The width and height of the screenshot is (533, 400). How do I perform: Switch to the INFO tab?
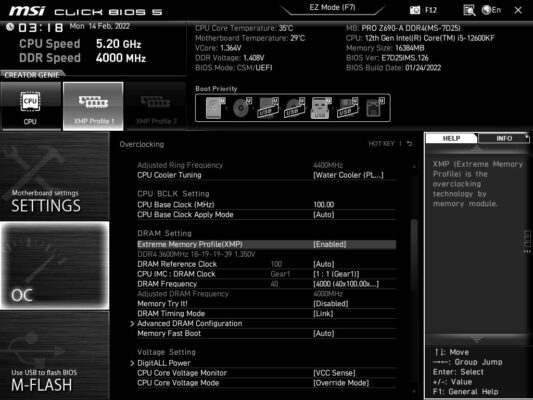click(504, 138)
